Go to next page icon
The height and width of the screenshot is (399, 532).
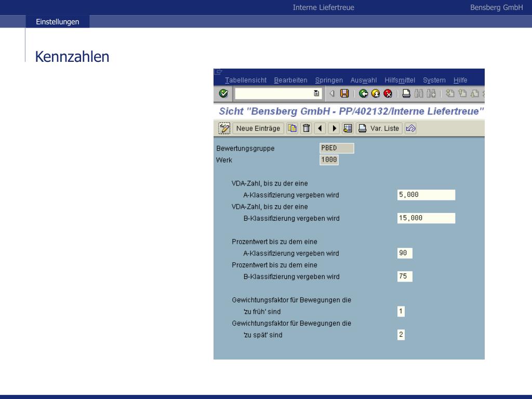[475, 94]
